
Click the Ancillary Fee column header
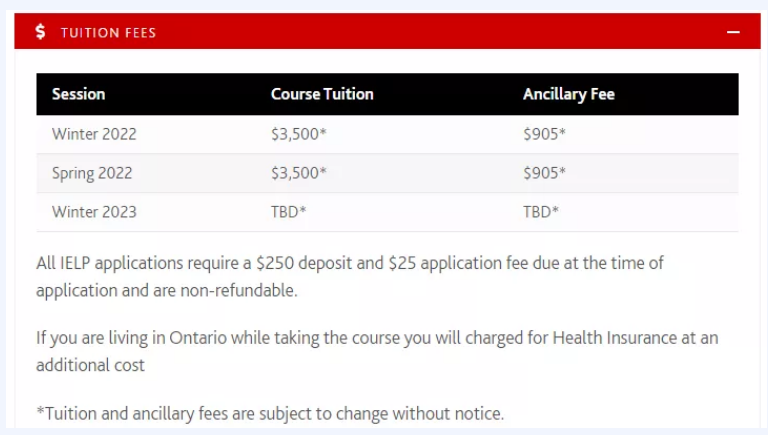pos(569,95)
